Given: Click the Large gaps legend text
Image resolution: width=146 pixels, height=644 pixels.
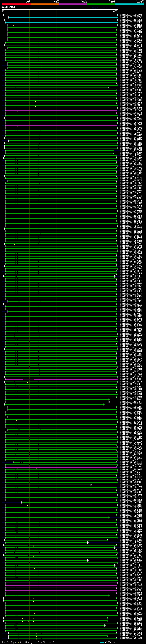Looking at the screenshot, I should [x=10, y=642].
